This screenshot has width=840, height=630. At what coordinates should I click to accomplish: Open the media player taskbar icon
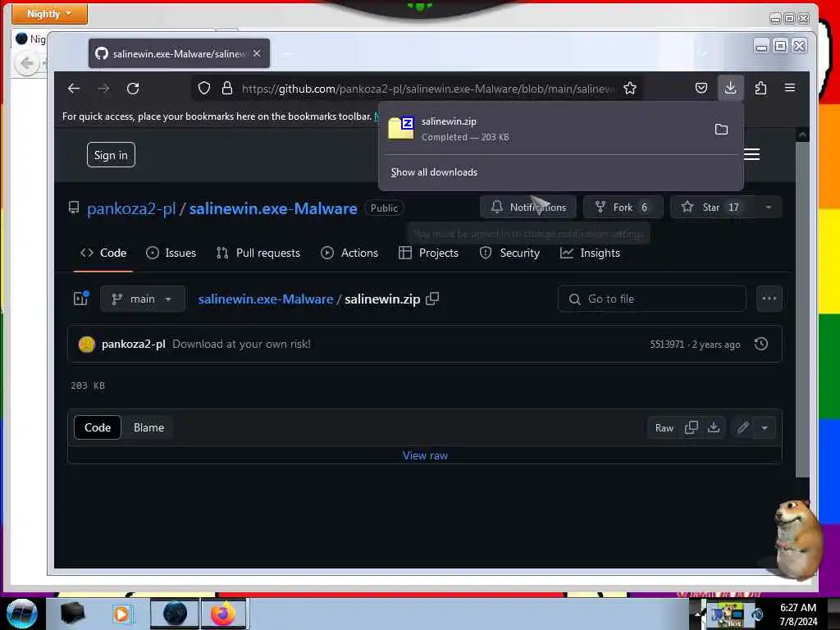(x=122, y=614)
